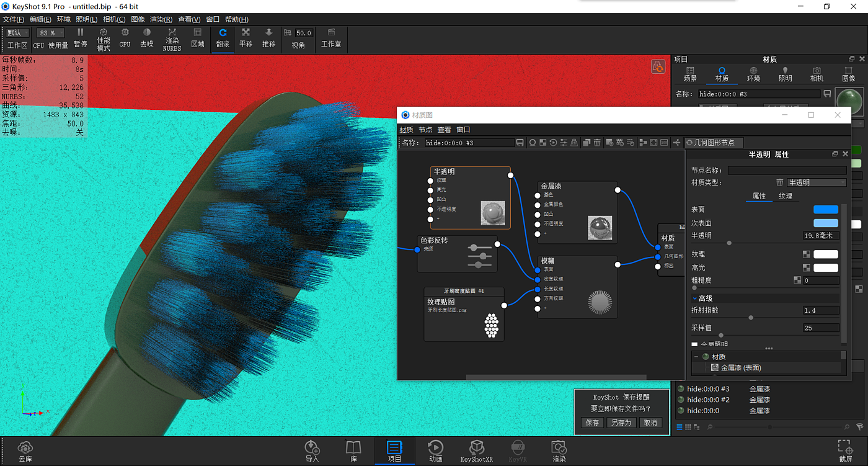This screenshot has width=868, height=466.
Task: Click 保存 in the save reminder
Action: point(592,423)
